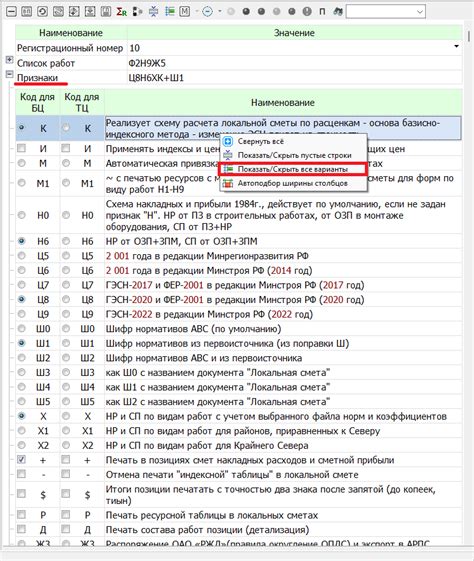Click the П letter toolbar button
474x561 pixels.
click(322, 11)
